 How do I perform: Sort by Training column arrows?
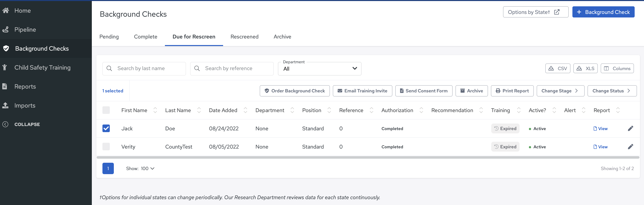tap(519, 110)
